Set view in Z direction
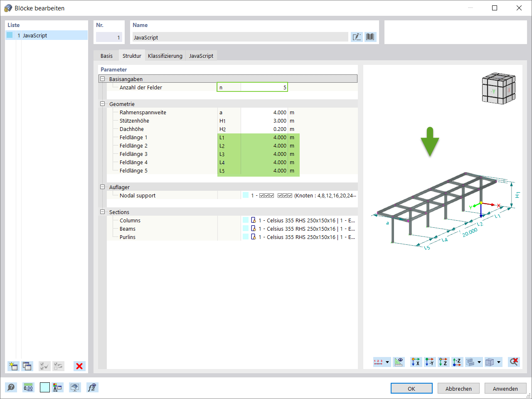This screenshot has width=532, height=399. click(x=443, y=362)
